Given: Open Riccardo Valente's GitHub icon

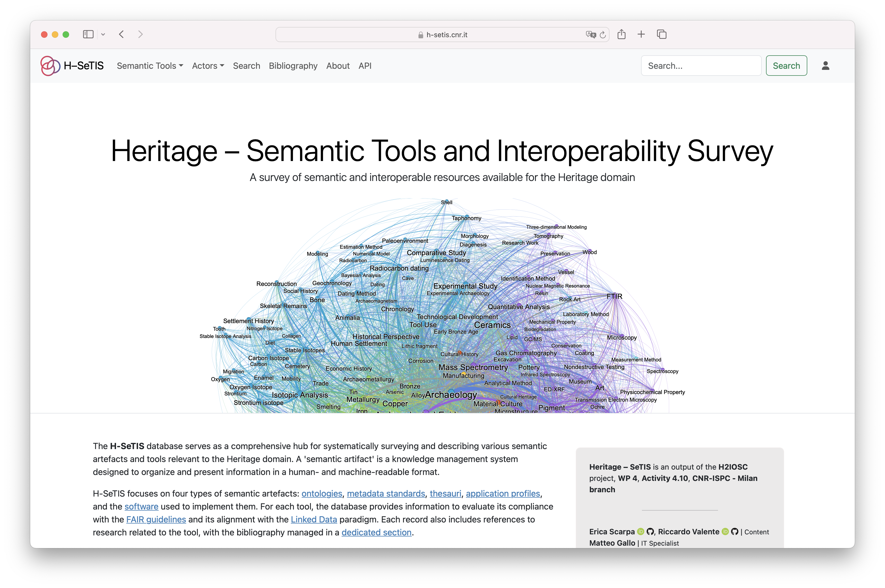Looking at the screenshot, I should point(734,531).
